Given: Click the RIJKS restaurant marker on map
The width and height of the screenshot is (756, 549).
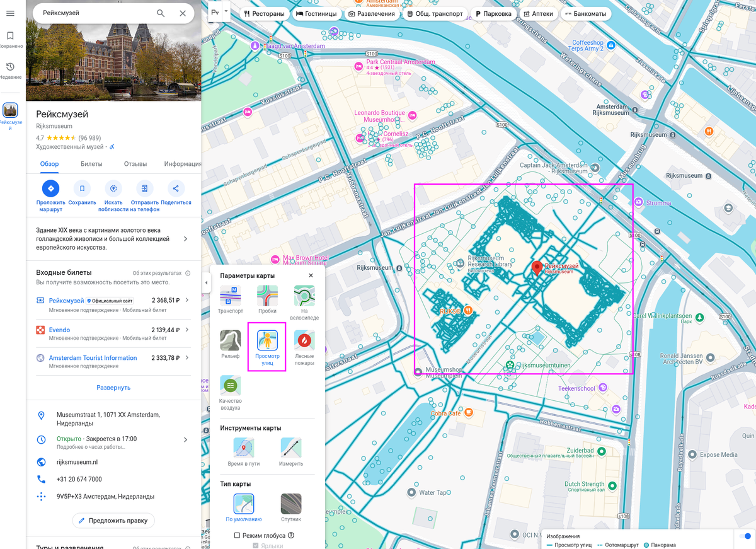Looking at the screenshot, I should tap(469, 310).
